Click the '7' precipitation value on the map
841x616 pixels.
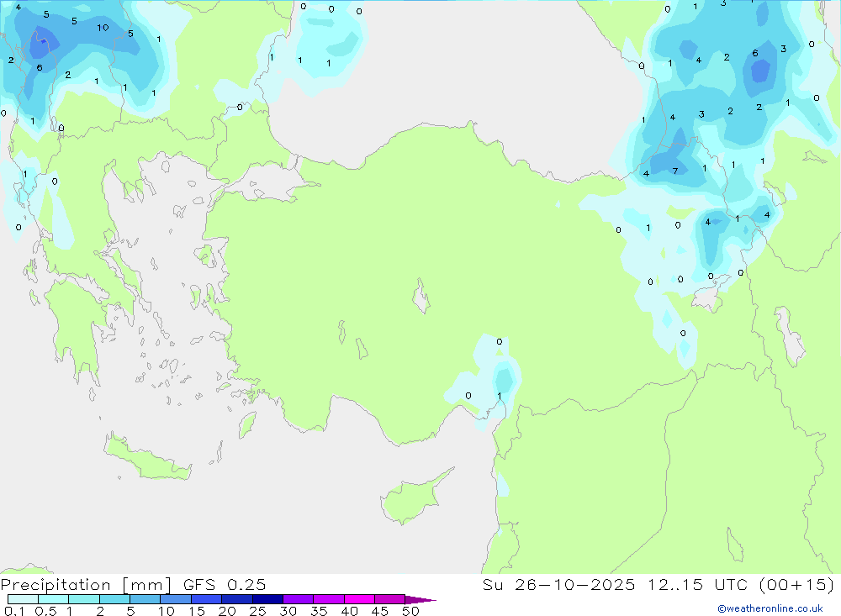click(675, 171)
